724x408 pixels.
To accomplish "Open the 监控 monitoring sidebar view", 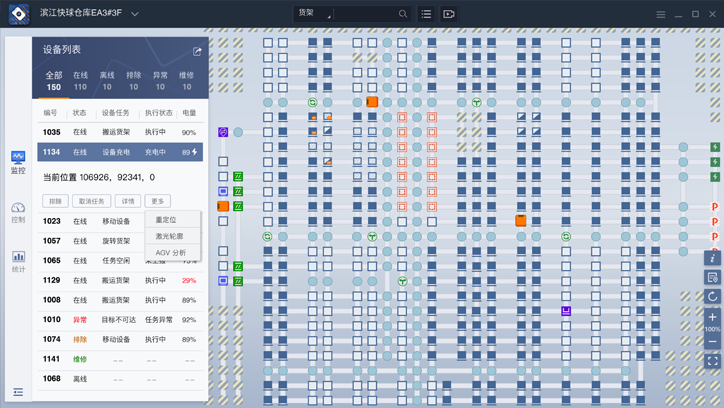I will (x=18, y=162).
